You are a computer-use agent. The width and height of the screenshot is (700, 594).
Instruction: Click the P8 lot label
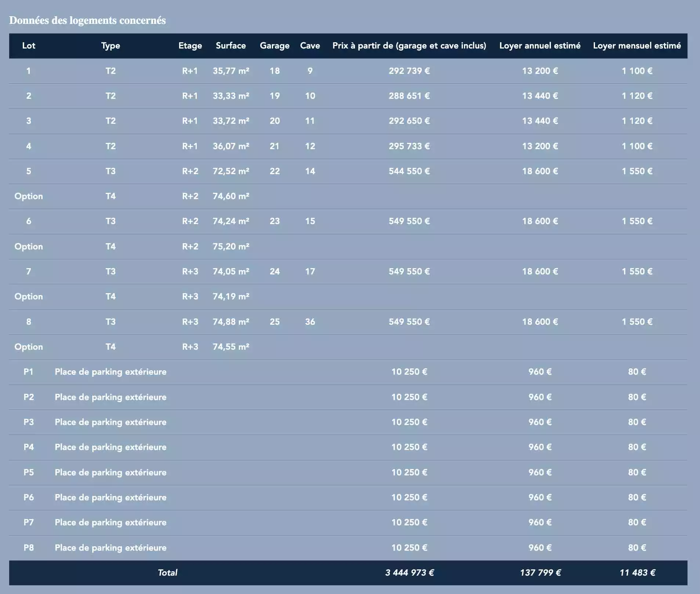pyautogui.click(x=29, y=548)
